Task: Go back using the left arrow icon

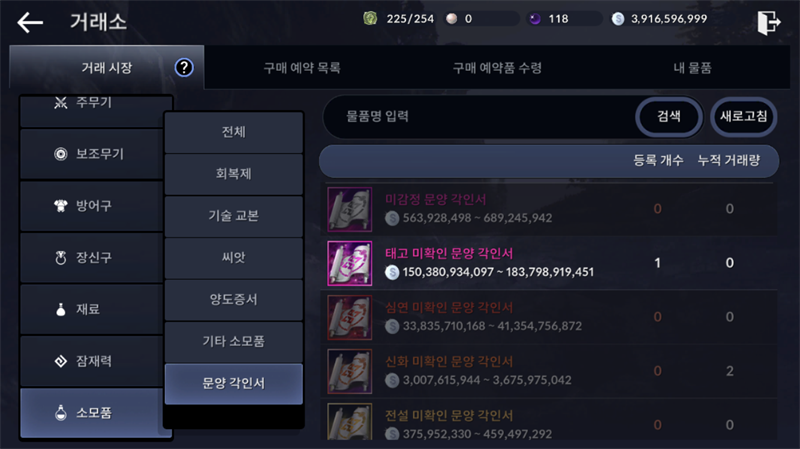Action: (30, 22)
